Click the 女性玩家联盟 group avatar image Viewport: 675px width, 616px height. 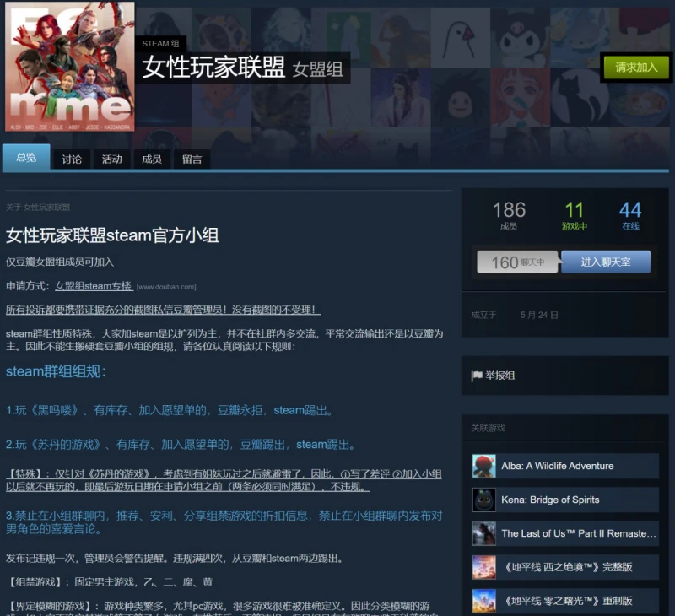click(70, 67)
